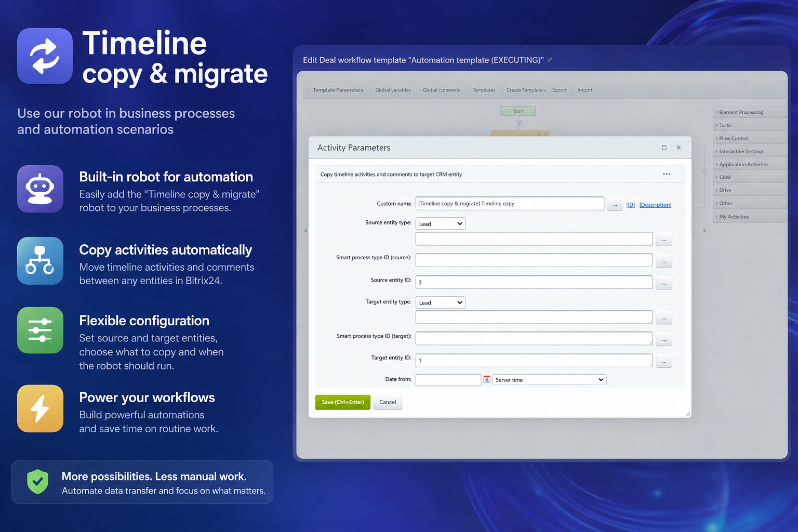Open the Target entity type dropdown

point(441,302)
